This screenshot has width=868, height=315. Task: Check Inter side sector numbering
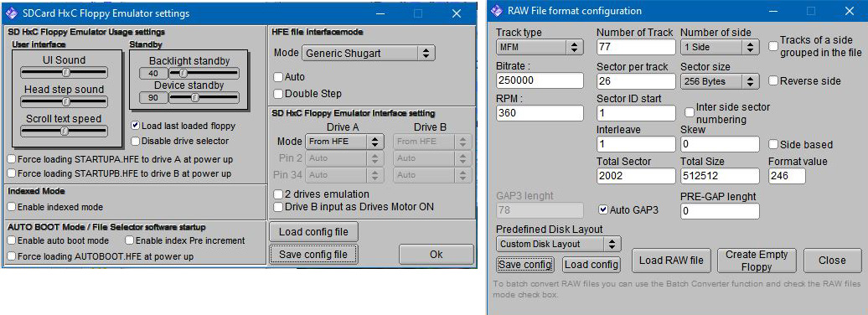point(690,111)
